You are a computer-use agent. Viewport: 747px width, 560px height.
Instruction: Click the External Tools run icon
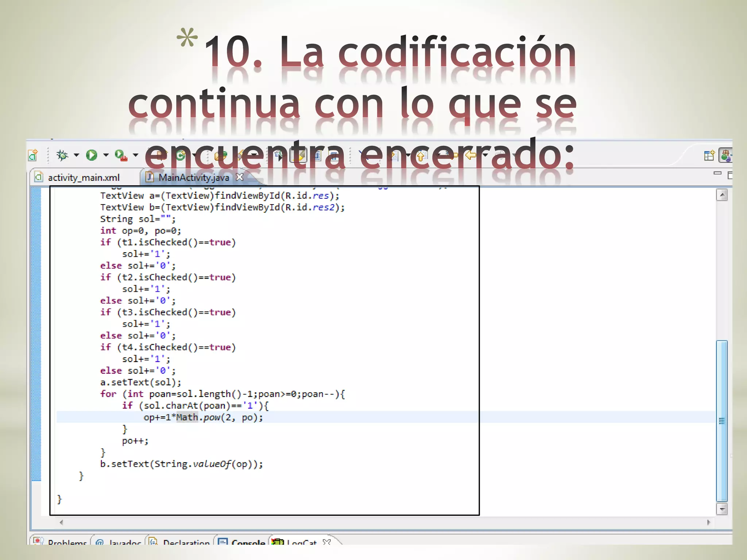(x=121, y=155)
